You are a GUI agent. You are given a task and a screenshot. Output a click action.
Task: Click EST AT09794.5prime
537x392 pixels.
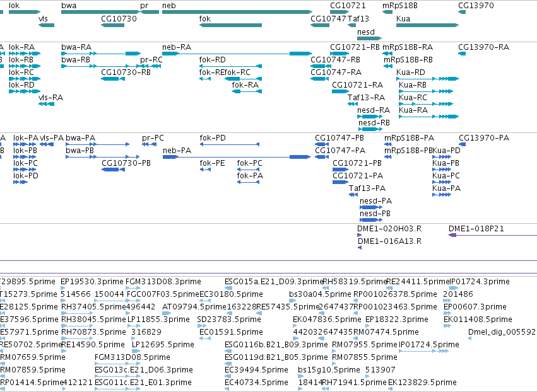(x=194, y=307)
